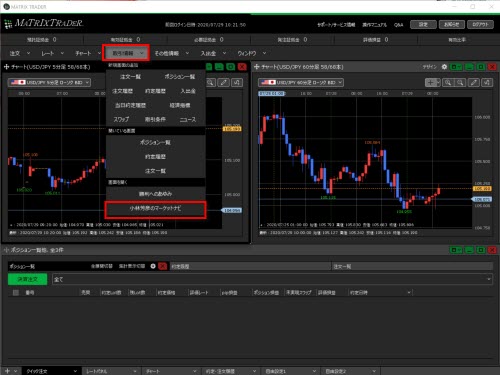Click the ログアウト button
Viewport: 500px width, 375px height.
tap(480, 24)
